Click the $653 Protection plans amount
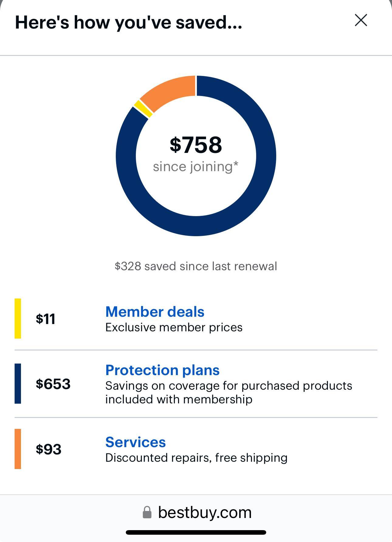Image resolution: width=392 pixels, height=542 pixels. (x=53, y=384)
